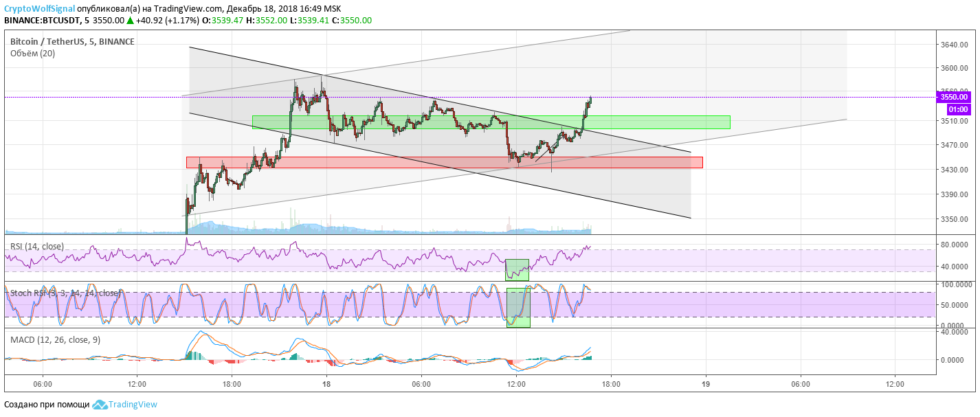Click the purple 3550.00 current price tag

954,97
